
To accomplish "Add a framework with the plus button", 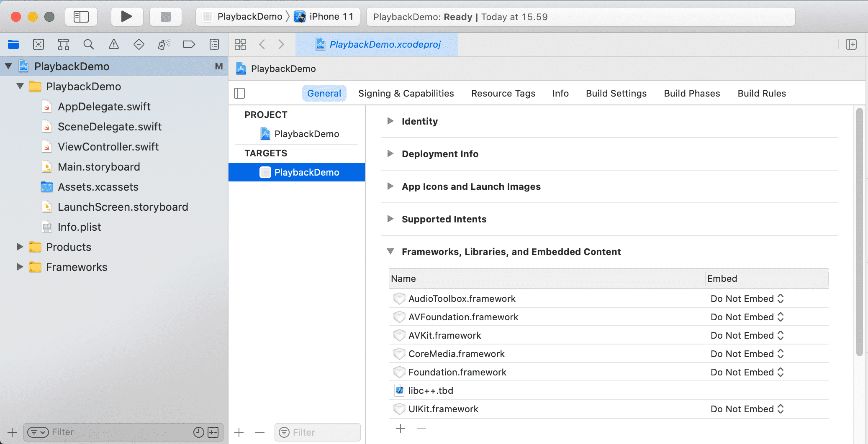I will tap(401, 429).
